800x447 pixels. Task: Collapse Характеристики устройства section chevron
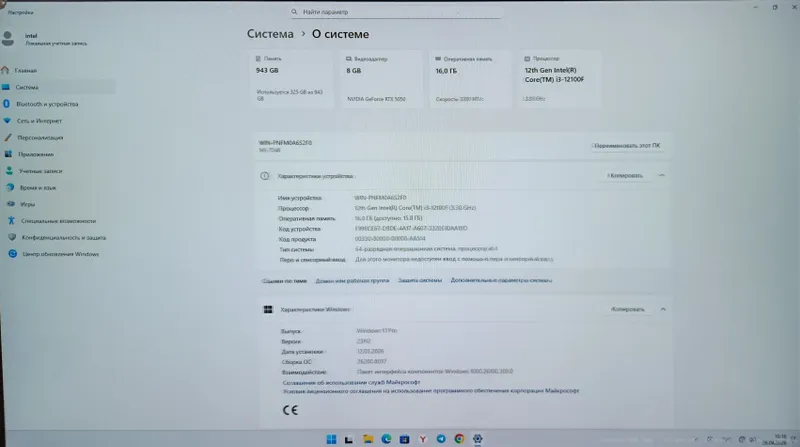tap(661, 176)
